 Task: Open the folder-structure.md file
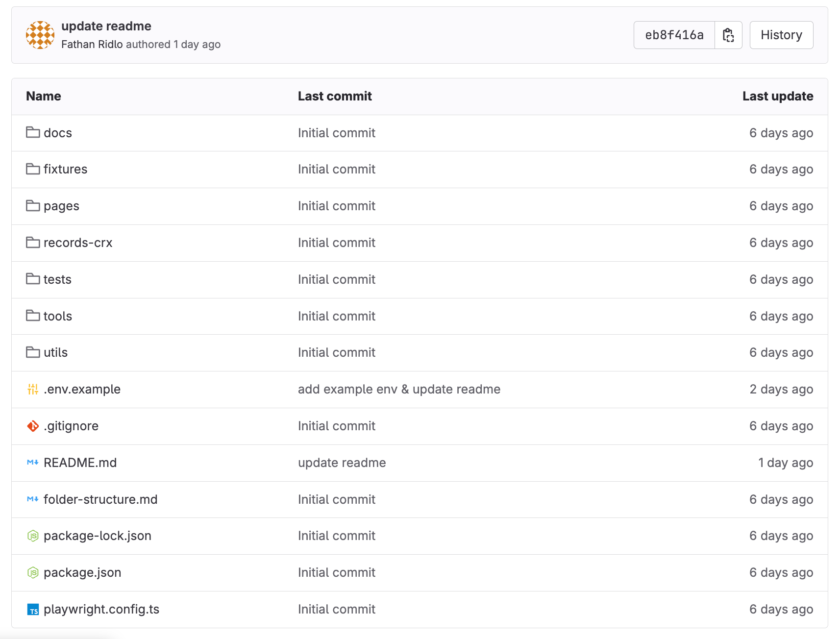click(x=100, y=499)
